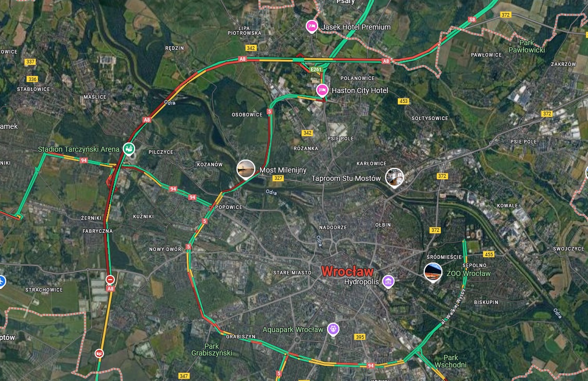Image resolution: width=588 pixels, height=381 pixels.
Task: Open the Aquapark Wrocław purple marker
Action: (333, 329)
